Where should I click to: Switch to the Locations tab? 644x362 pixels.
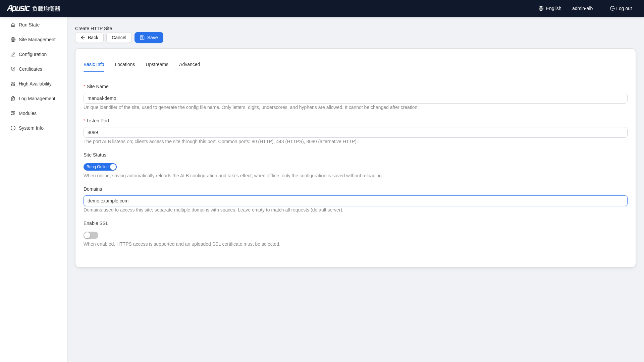point(125,64)
